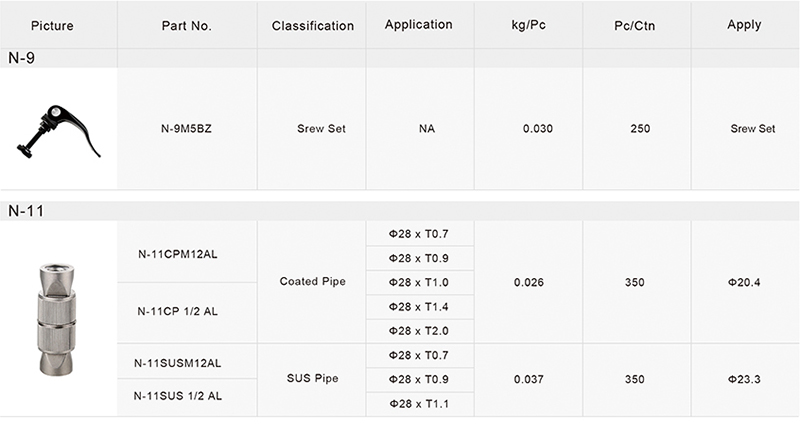The height and width of the screenshot is (437, 800).
Task: Select the Classification column header
Action: [312, 26]
